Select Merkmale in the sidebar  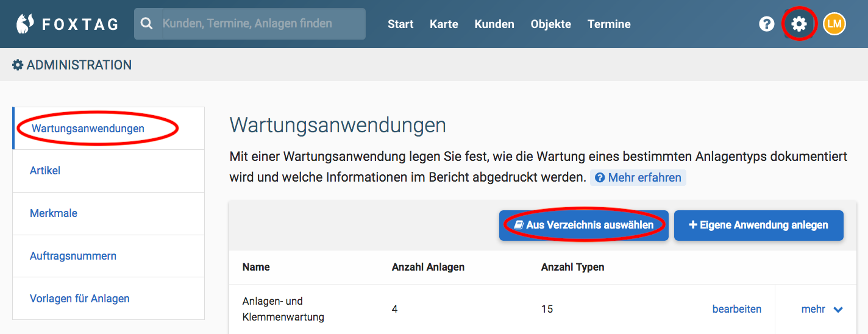(x=109, y=213)
